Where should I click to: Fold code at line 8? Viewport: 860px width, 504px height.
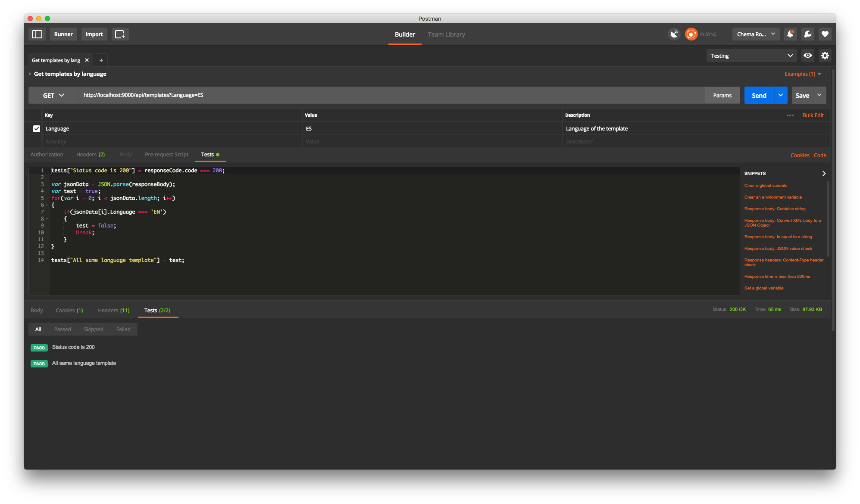click(x=47, y=219)
